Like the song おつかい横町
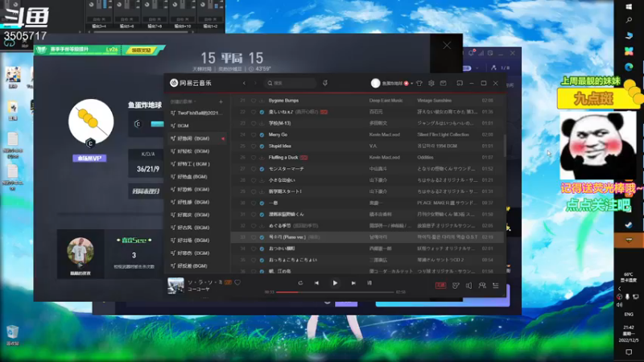Viewport: 644px width, 362px height. 254,249
